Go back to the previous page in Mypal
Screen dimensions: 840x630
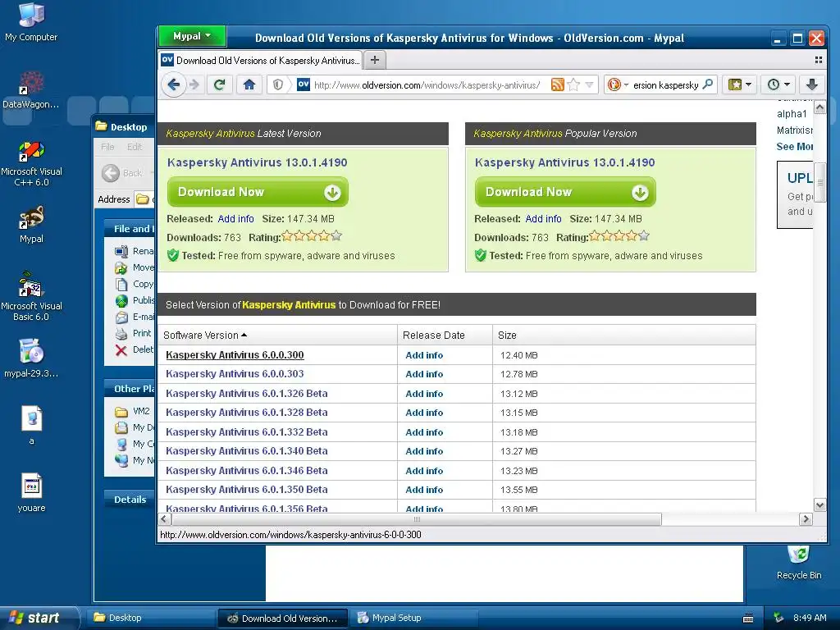173,84
